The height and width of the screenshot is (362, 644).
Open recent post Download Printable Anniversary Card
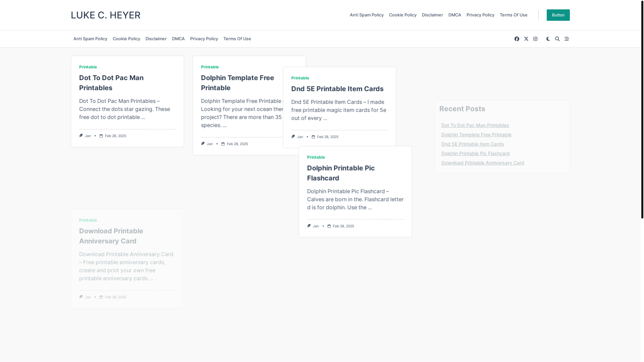pyautogui.click(x=482, y=163)
